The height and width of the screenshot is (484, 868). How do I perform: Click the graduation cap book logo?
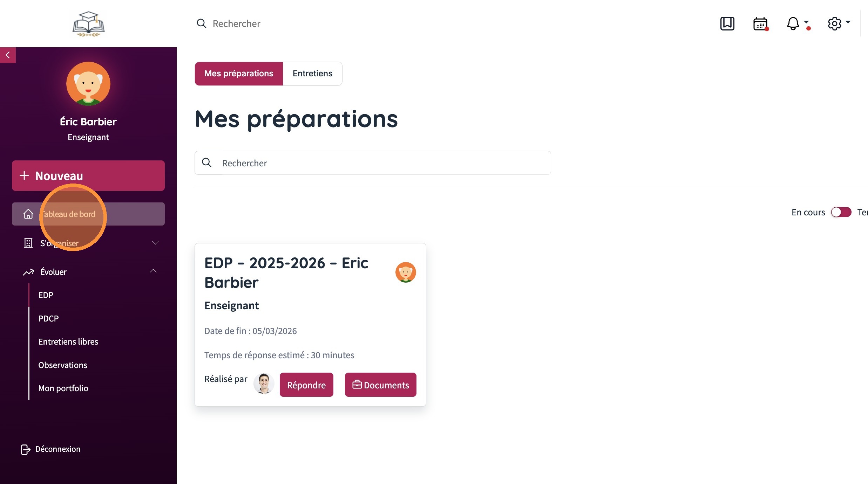tap(88, 23)
